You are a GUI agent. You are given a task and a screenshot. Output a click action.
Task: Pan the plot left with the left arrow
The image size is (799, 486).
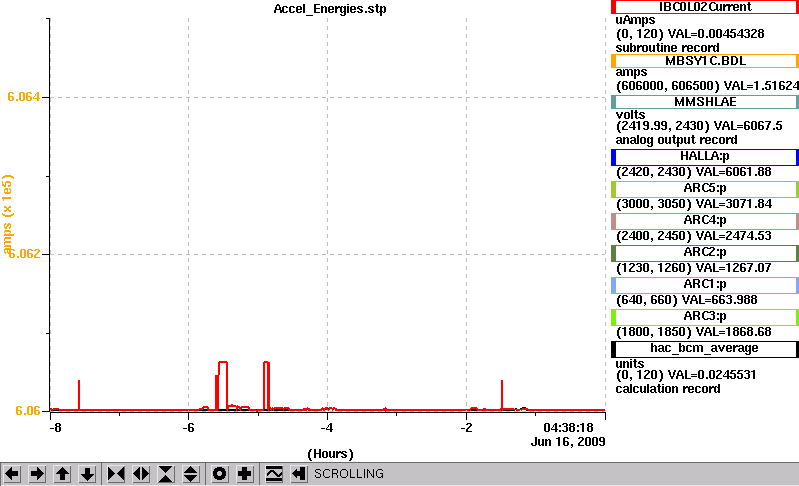[x=12, y=474]
